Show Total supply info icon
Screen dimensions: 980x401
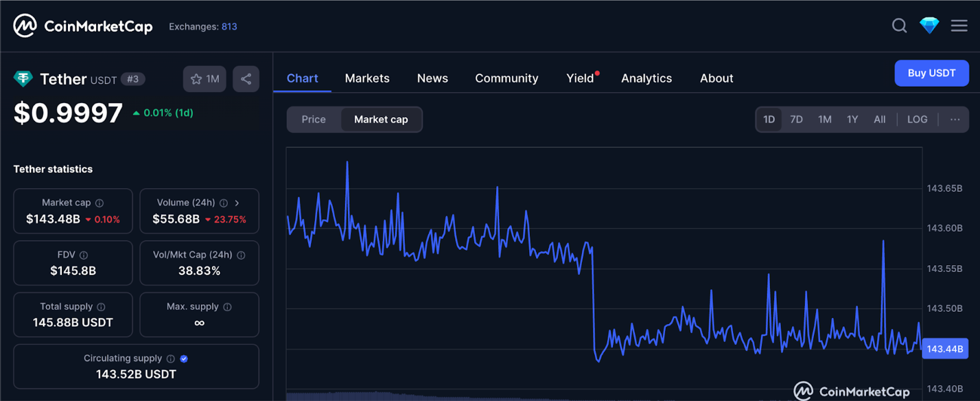101,307
